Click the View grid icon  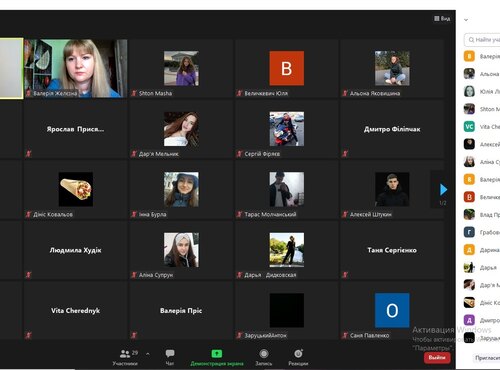(x=436, y=18)
